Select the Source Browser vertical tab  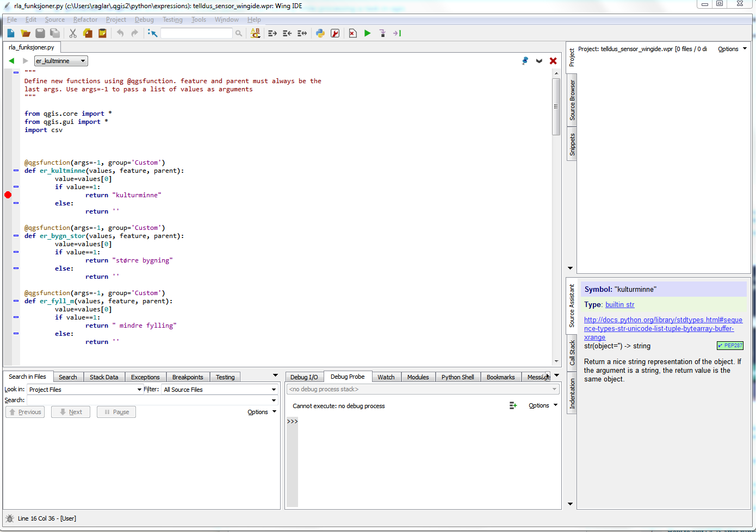coord(572,100)
